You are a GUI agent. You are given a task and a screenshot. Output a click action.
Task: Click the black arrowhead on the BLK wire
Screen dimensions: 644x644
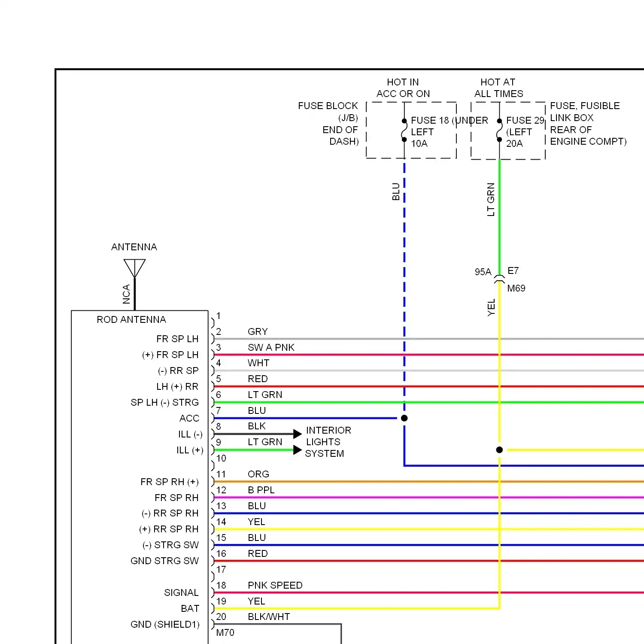click(x=298, y=434)
